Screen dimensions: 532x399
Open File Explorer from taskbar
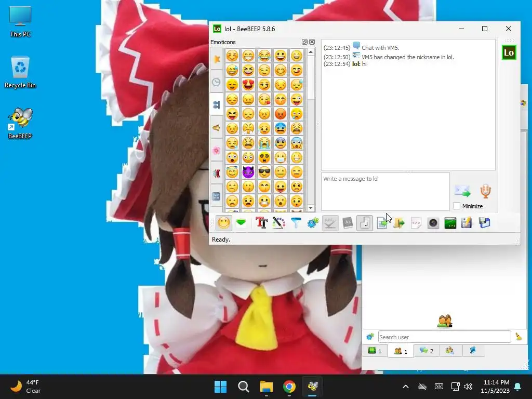tap(267, 387)
